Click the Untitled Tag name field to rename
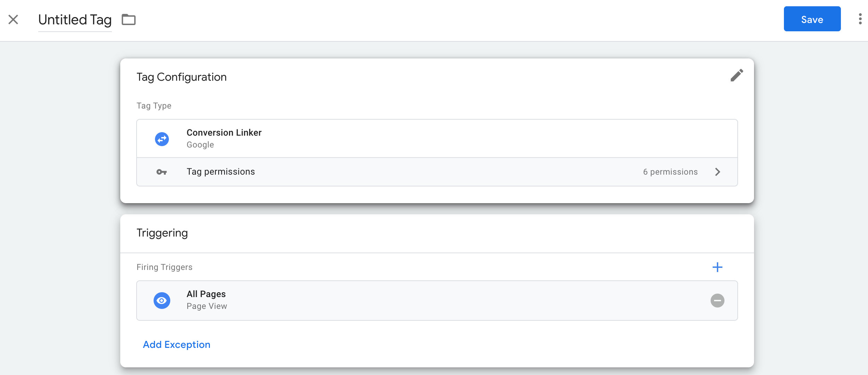Image resolution: width=868 pixels, height=375 pixels. [75, 20]
